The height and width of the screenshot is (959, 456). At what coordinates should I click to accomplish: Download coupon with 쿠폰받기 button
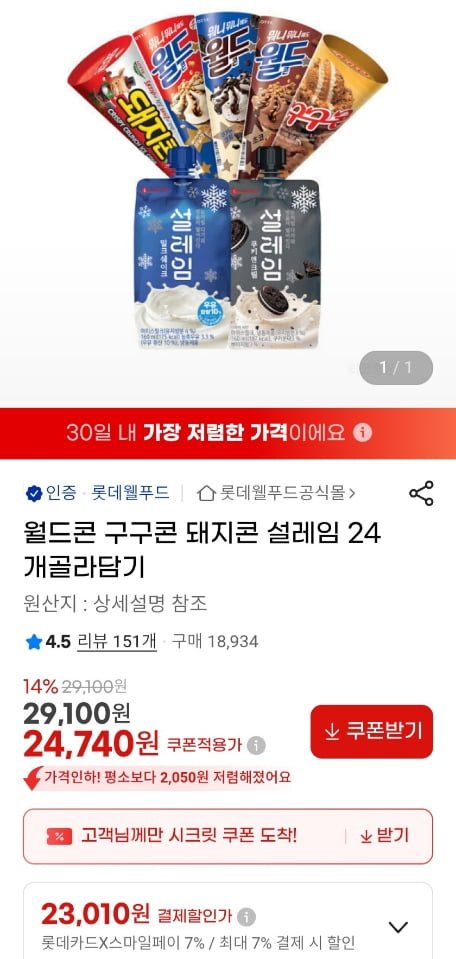[372, 731]
